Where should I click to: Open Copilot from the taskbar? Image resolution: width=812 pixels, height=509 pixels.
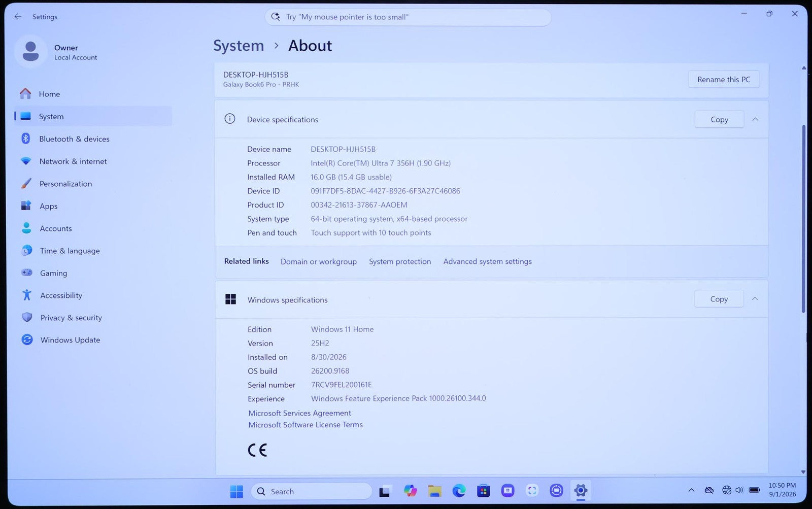[x=410, y=491]
